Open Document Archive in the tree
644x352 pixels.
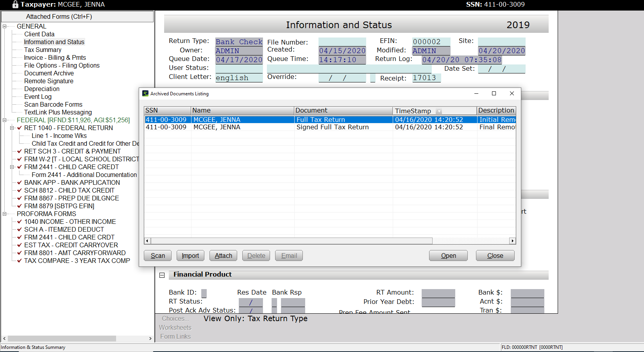point(49,73)
